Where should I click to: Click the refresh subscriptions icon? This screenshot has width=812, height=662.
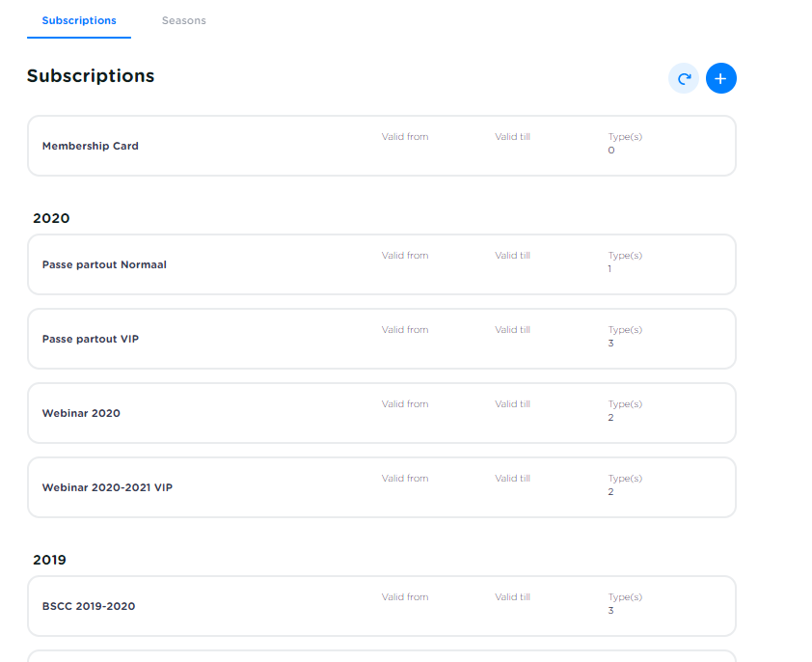point(684,78)
